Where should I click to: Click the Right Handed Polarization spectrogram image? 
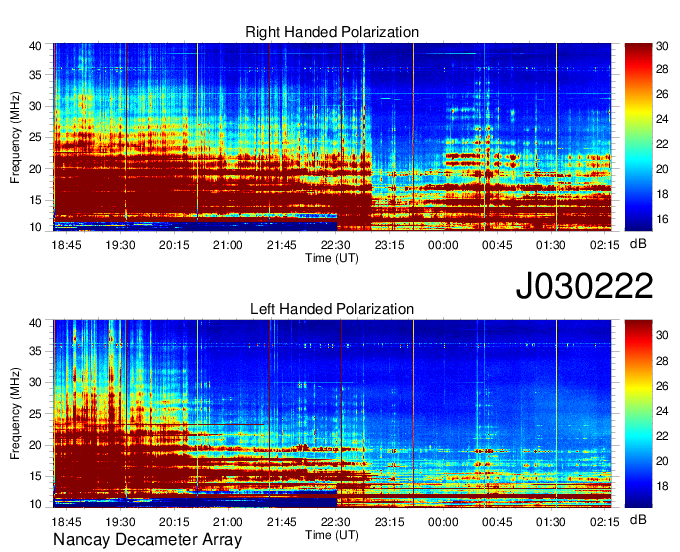[332, 137]
